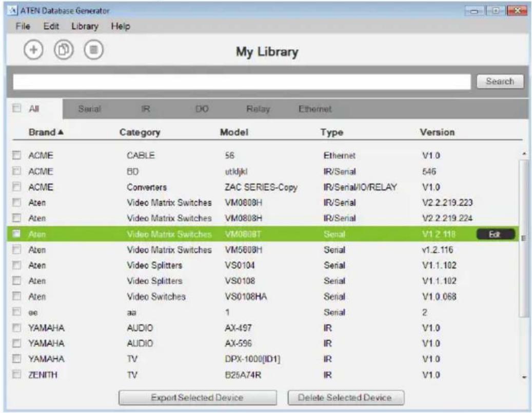Open the Edit menu
532x413 pixels.
[x=51, y=26]
